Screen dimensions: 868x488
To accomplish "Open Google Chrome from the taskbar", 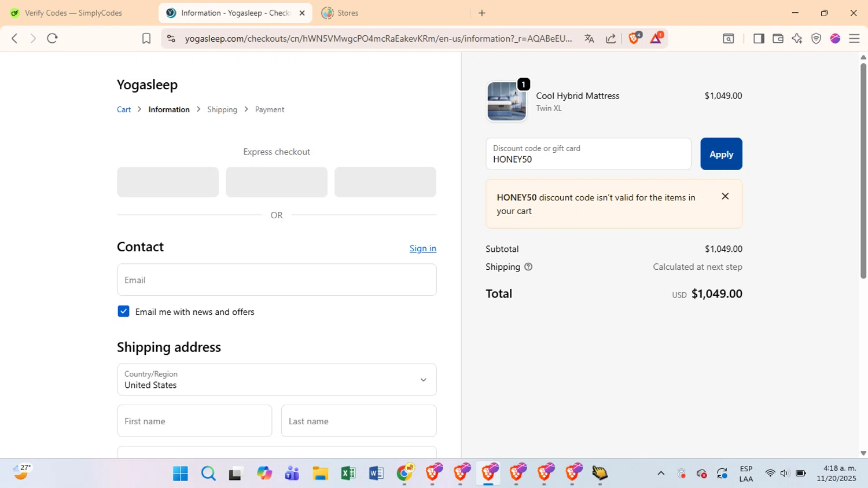I will click(404, 474).
